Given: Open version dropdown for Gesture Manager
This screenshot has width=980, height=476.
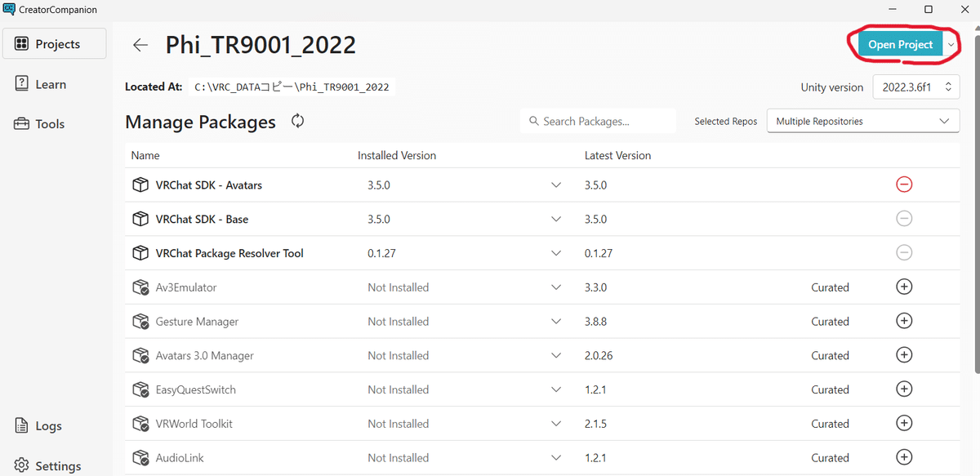Looking at the screenshot, I should [x=556, y=322].
